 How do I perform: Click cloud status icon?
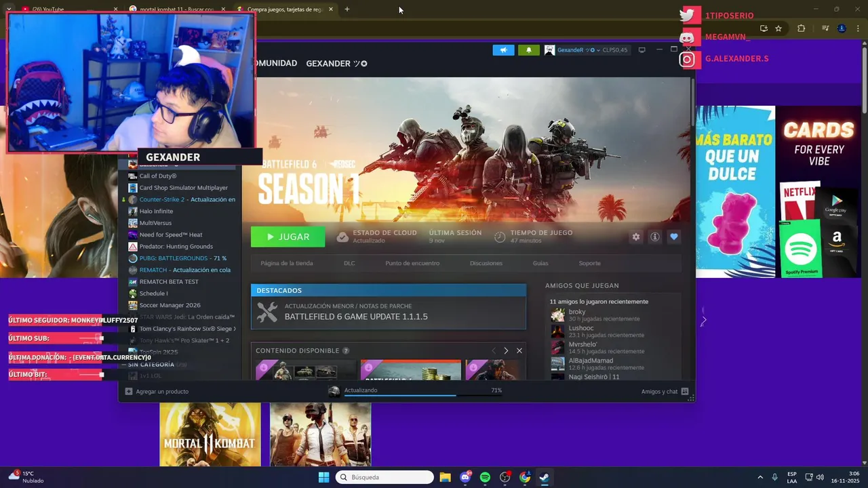[x=342, y=237]
